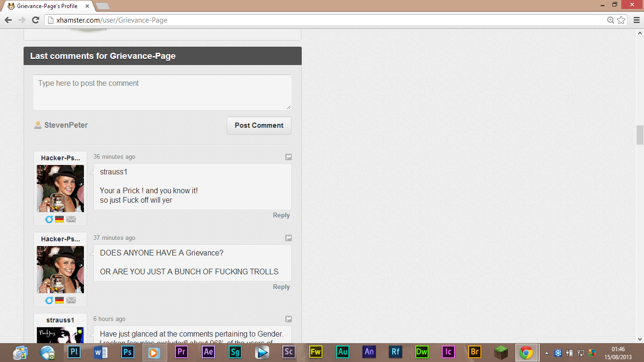Launch Adobe After Effects from taskbar
This screenshot has height=362, width=644.
pos(208,352)
